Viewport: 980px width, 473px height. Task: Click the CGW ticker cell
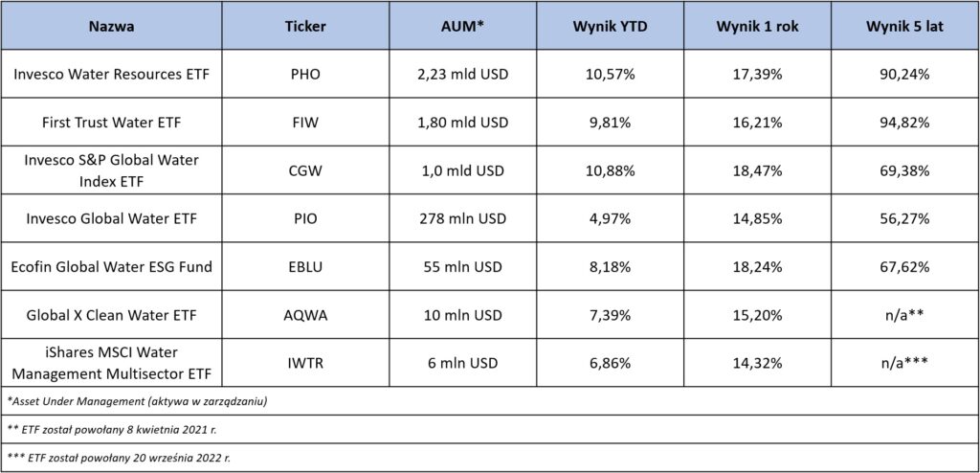(305, 170)
